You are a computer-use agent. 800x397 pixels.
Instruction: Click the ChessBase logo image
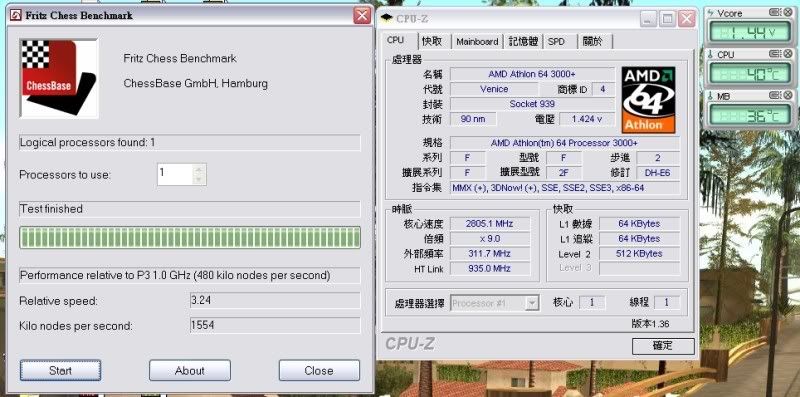point(59,78)
